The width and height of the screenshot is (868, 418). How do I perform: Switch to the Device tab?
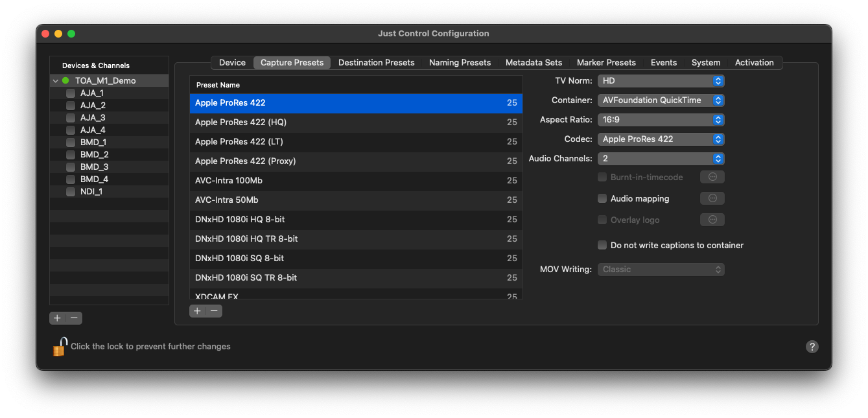pyautogui.click(x=232, y=63)
